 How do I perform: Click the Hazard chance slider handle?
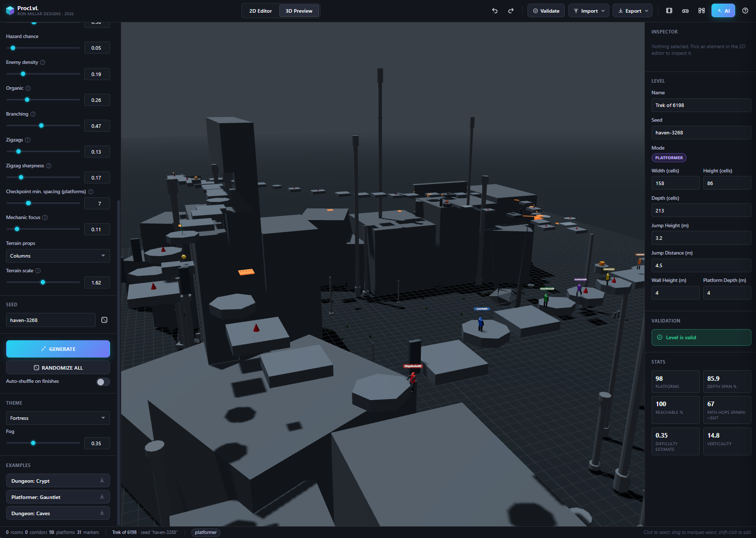coord(13,48)
